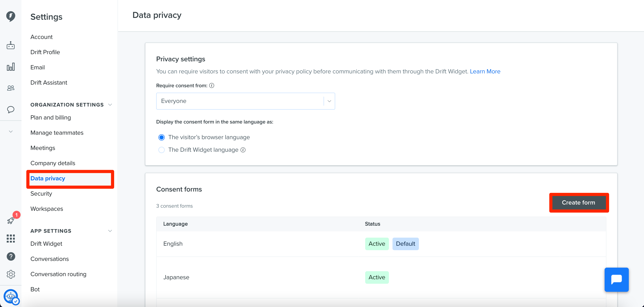Open Conversation routing
The width and height of the screenshot is (644, 307).
pos(58,274)
